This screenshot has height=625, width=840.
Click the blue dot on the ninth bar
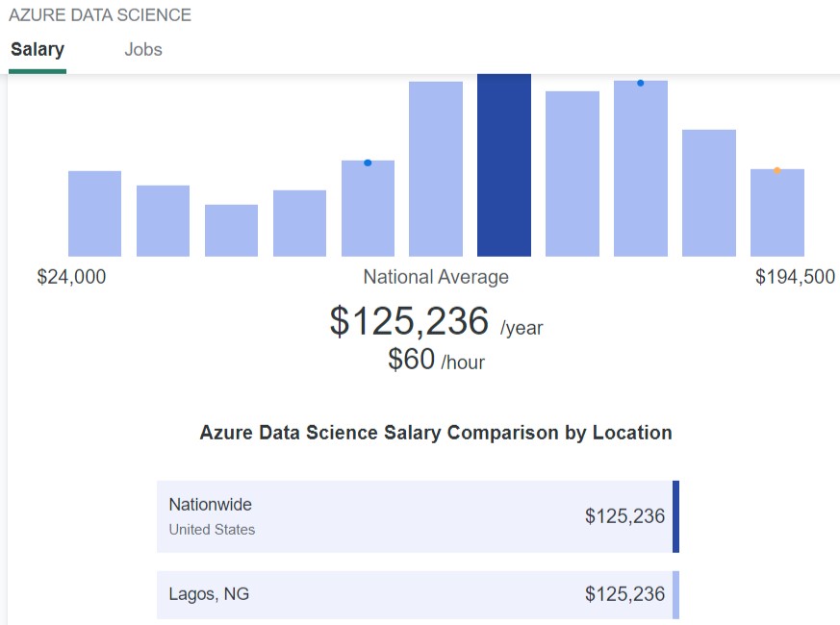point(641,83)
